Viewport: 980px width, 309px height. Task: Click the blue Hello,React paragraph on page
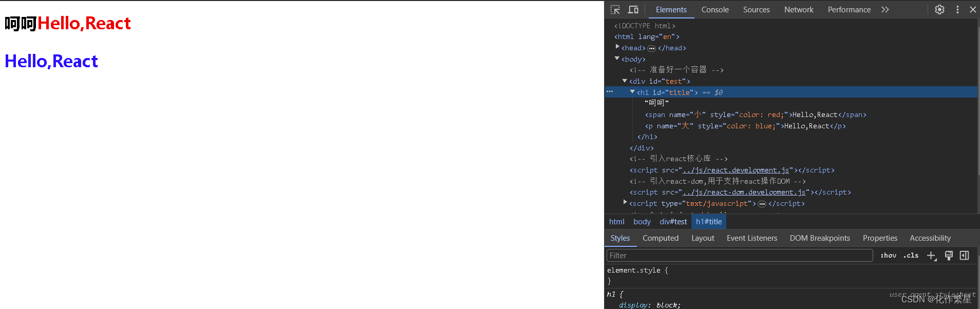pyautogui.click(x=51, y=62)
